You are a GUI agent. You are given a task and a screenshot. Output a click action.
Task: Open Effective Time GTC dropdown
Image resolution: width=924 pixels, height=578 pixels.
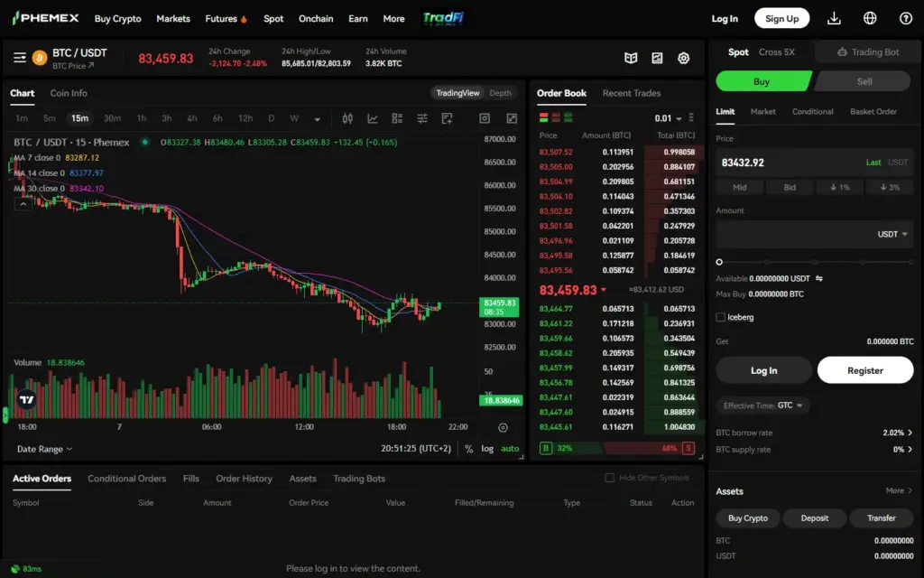(763, 406)
